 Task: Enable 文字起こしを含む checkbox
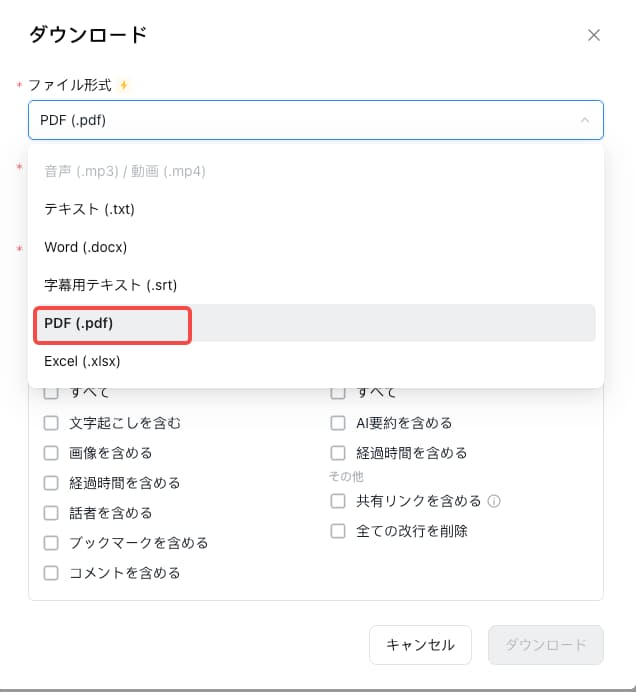pyautogui.click(x=51, y=423)
